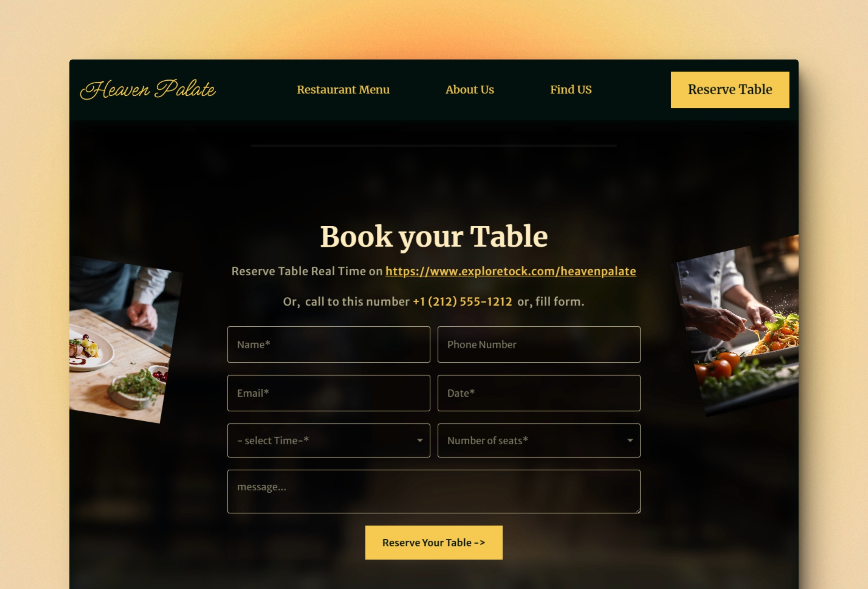Click the Heaven Palate logo icon
The width and height of the screenshot is (868, 589).
click(148, 89)
